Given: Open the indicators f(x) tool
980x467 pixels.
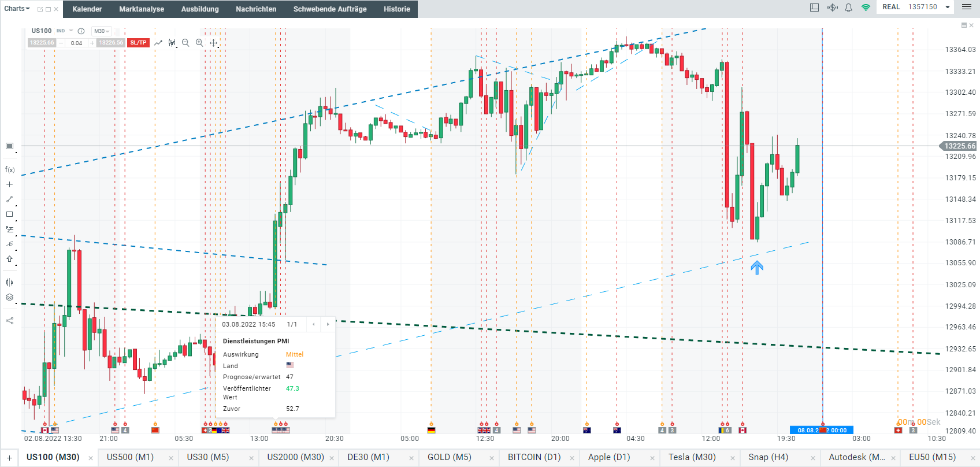Looking at the screenshot, I should coord(9,170).
